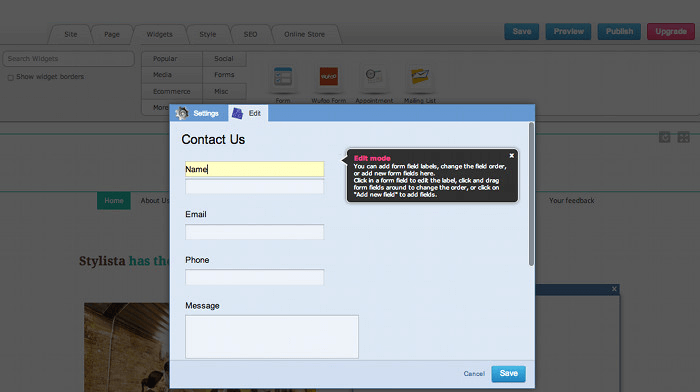Viewport: 700px width, 392px height.
Task: Switch to Edit tab in dialog
Action: click(248, 113)
